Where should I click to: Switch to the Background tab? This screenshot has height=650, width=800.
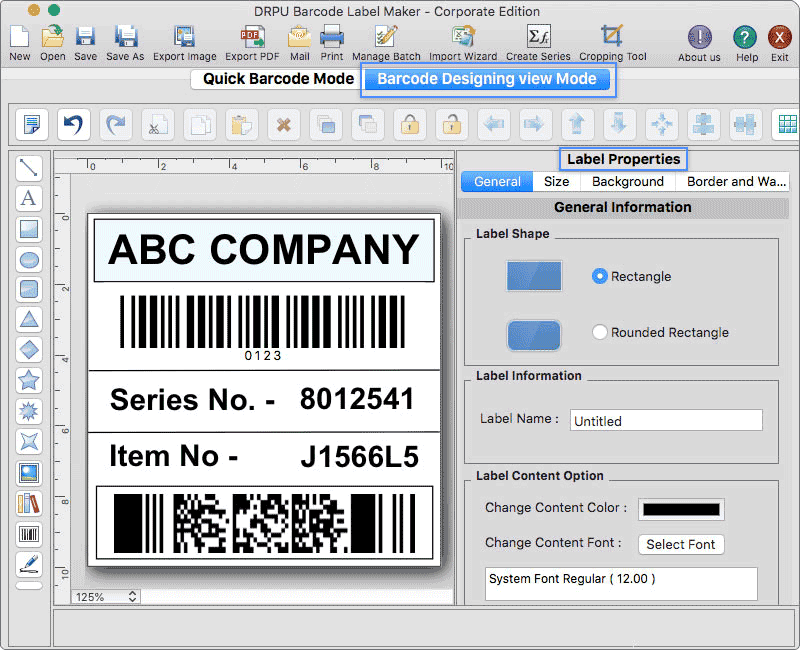click(x=628, y=181)
